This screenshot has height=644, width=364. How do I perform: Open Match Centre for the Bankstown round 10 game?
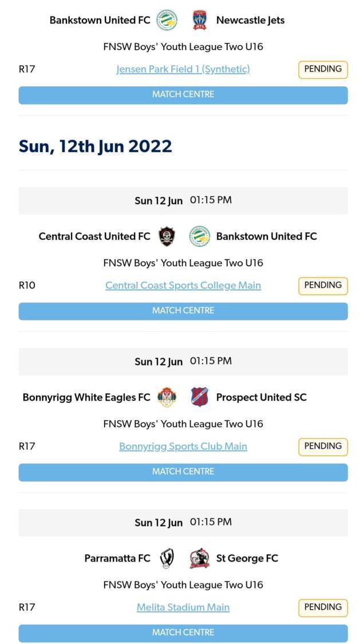point(183,311)
